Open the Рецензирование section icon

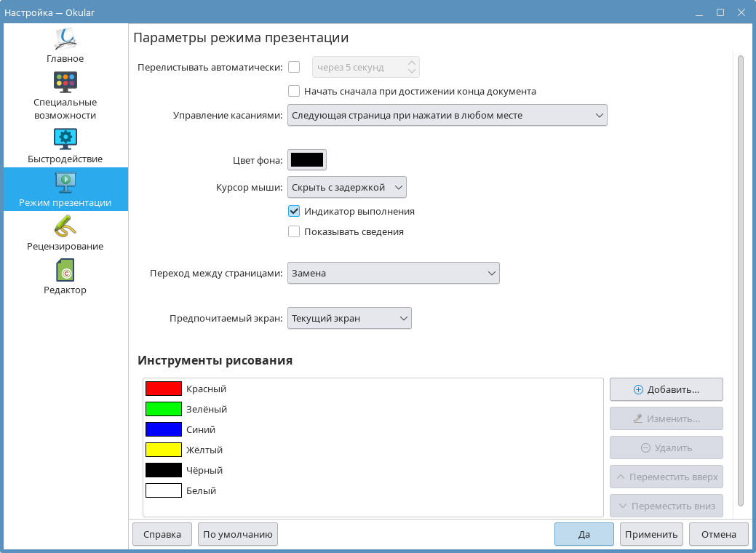65,226
